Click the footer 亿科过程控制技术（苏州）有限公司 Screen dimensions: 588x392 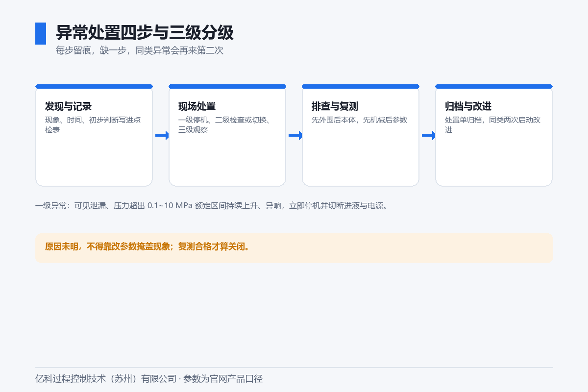(106, 379)
